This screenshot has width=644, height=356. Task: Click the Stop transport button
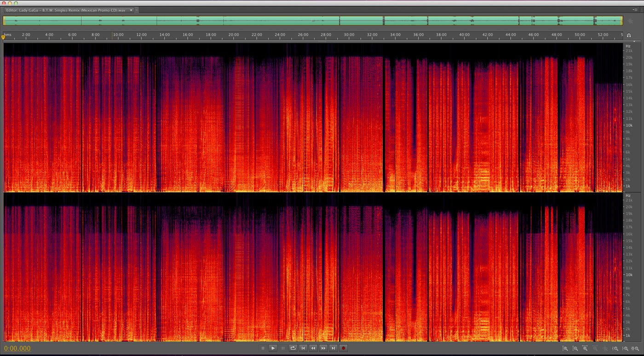[263, 348]
